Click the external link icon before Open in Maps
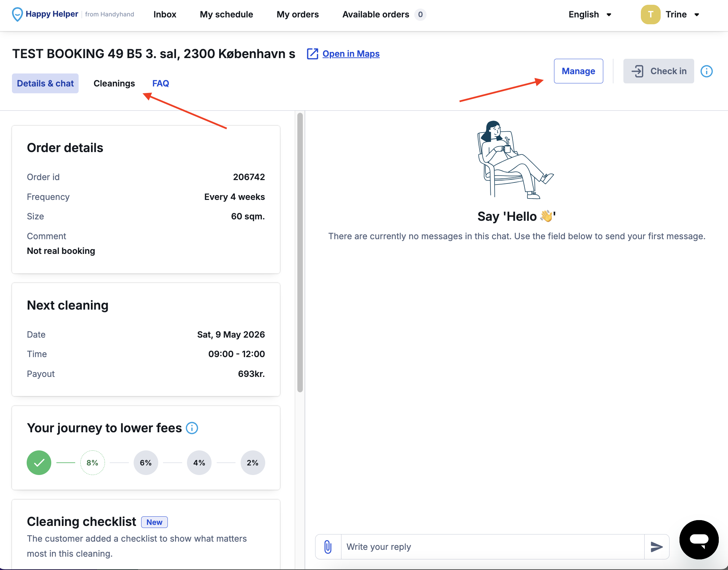This screenshot has width=728, height=570. coord(312,54)
